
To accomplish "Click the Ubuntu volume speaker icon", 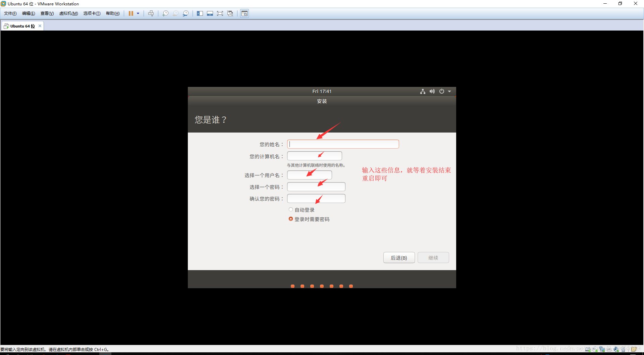I will coord(432,91).
